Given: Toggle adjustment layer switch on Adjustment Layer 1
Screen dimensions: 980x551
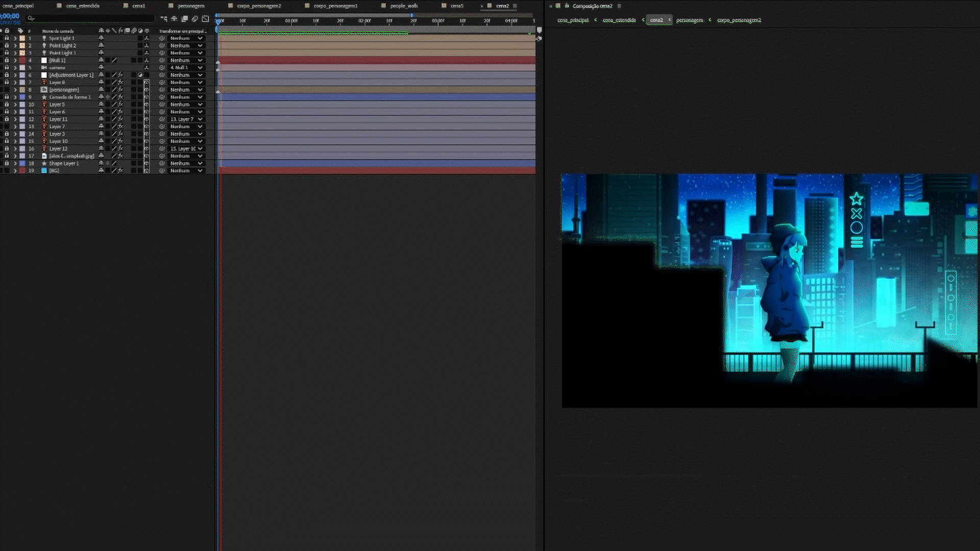Looking at the screenshot, I should (140, 75).
